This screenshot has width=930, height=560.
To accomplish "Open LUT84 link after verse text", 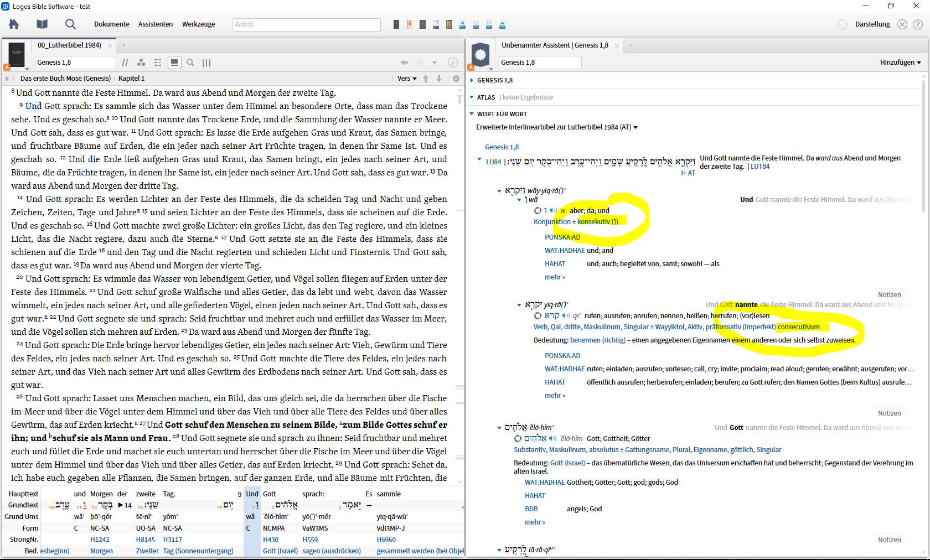I will tap(759, 167).
